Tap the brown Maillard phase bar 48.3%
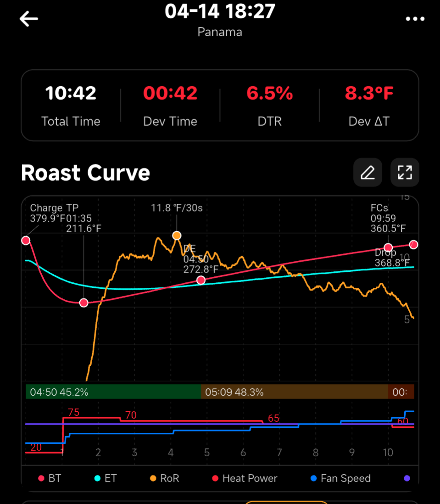440x504 pixels. 295,392
